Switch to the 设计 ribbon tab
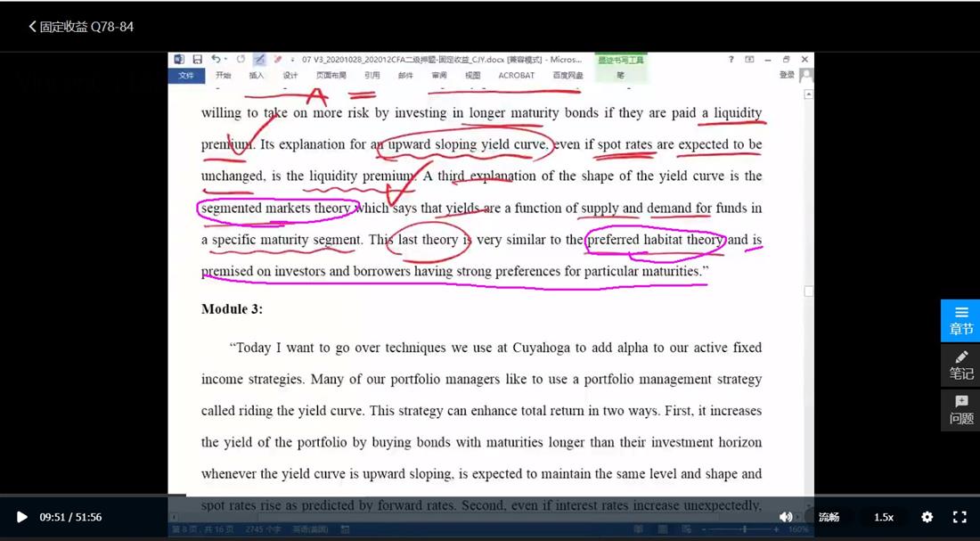Image resolution: width=980 pixels, height=541 pixels. [290, 75]
